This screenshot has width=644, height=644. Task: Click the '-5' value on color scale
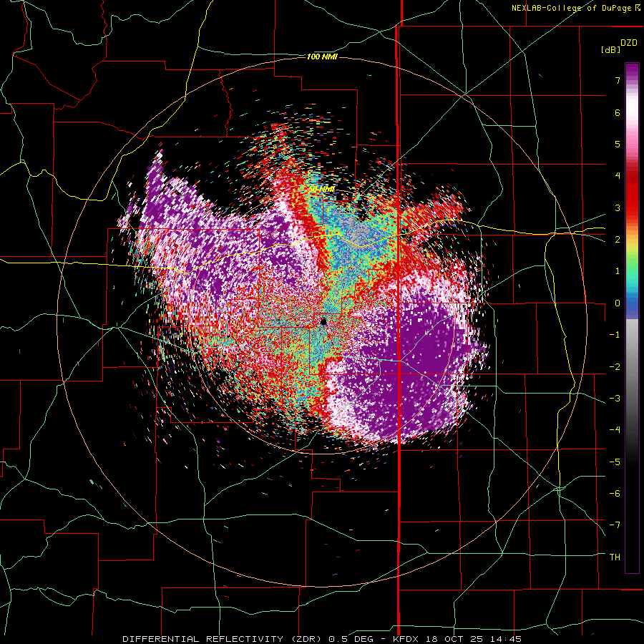pyautogui.click(x=615, y=462)
